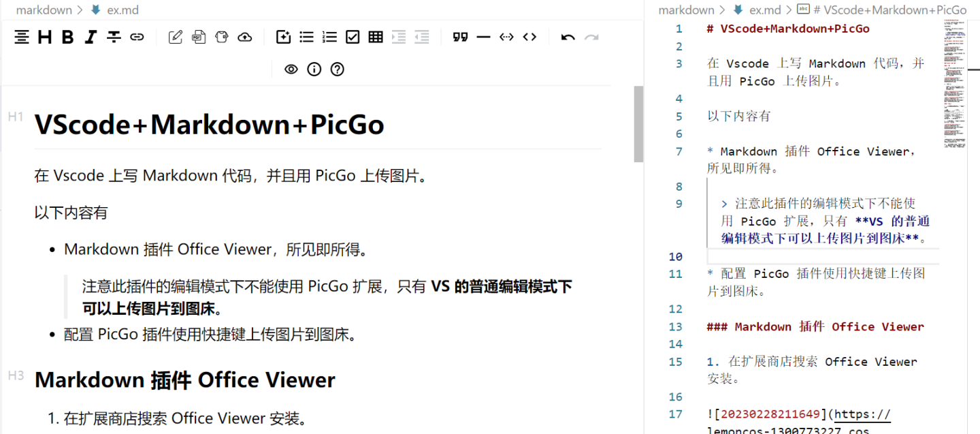The height and width of the screenshot is (434, 980).
Task: Apply strikethrough formatting
Action: click(113, 37)
